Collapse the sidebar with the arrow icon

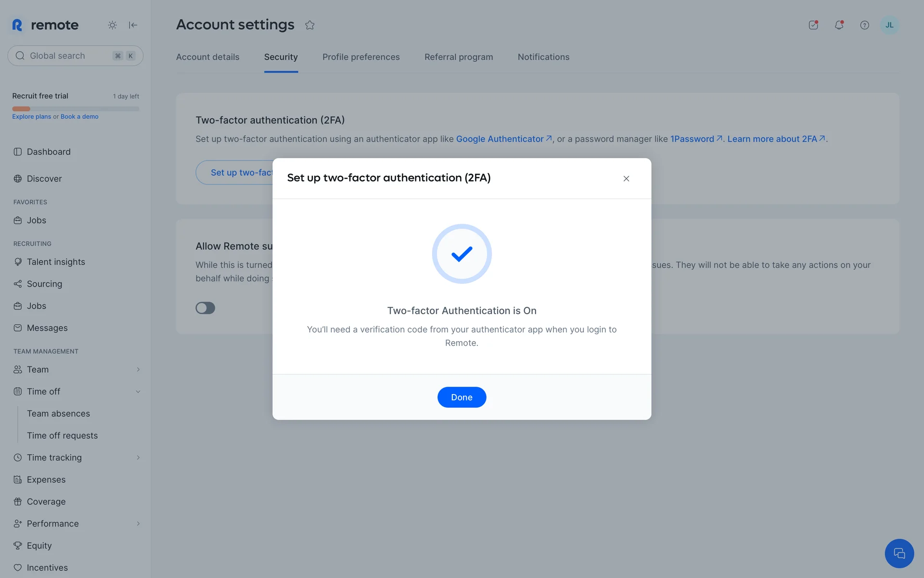coord(133,25)
